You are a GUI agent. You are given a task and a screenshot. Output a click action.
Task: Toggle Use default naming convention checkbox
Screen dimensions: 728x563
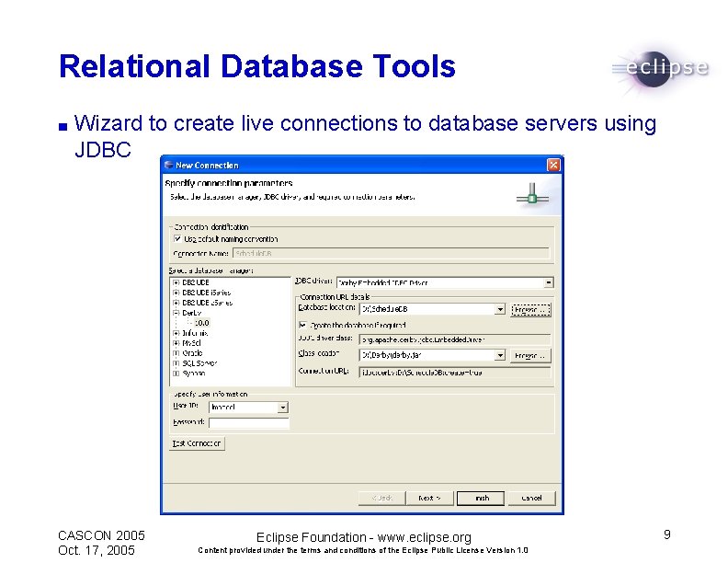pyautogui.click(x=177, y=239)
